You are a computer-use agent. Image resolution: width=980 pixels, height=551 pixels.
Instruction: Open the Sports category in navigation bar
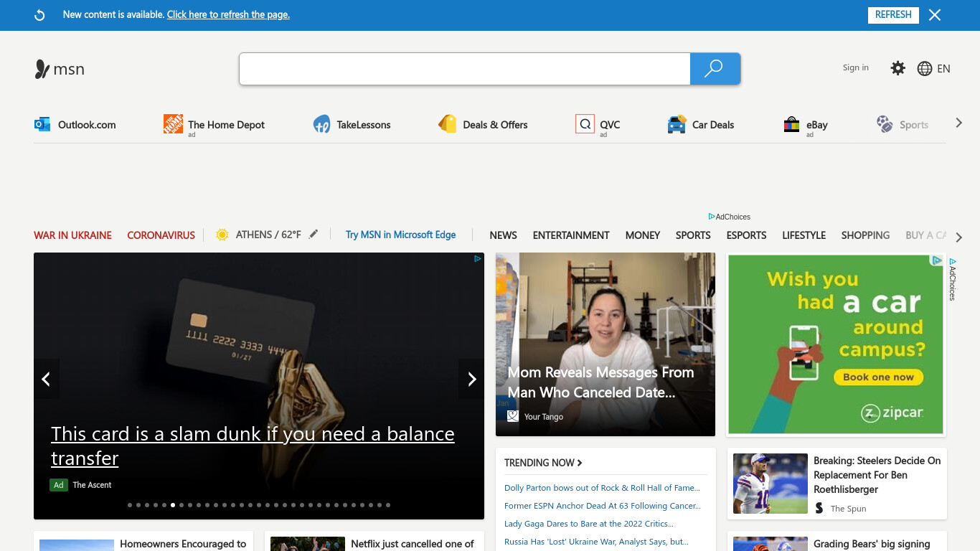click(693, 235)
